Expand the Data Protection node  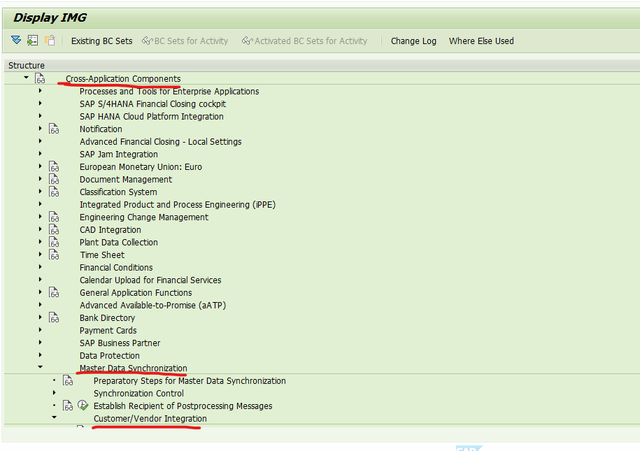tap(40, 355)
